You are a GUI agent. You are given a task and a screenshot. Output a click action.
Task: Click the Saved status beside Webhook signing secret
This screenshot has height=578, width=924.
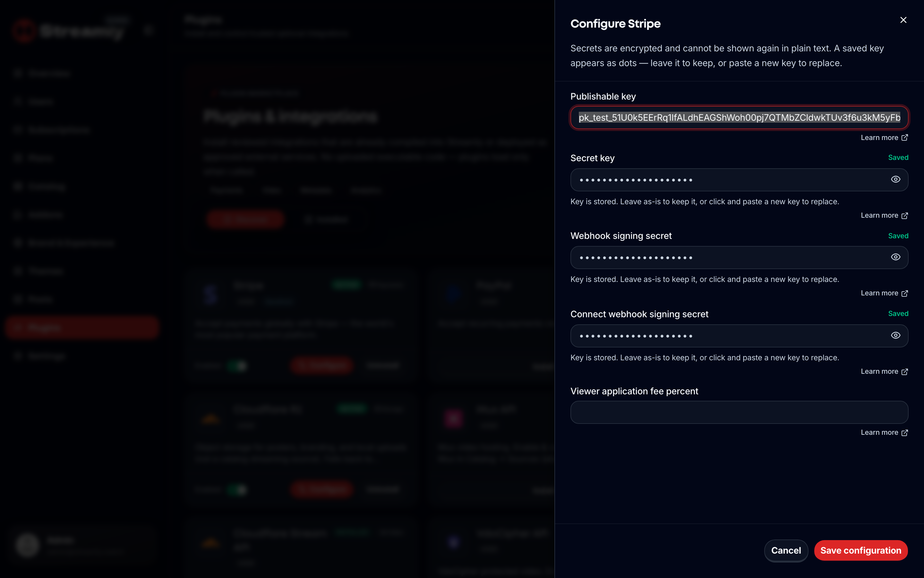(x=898, y=236)
